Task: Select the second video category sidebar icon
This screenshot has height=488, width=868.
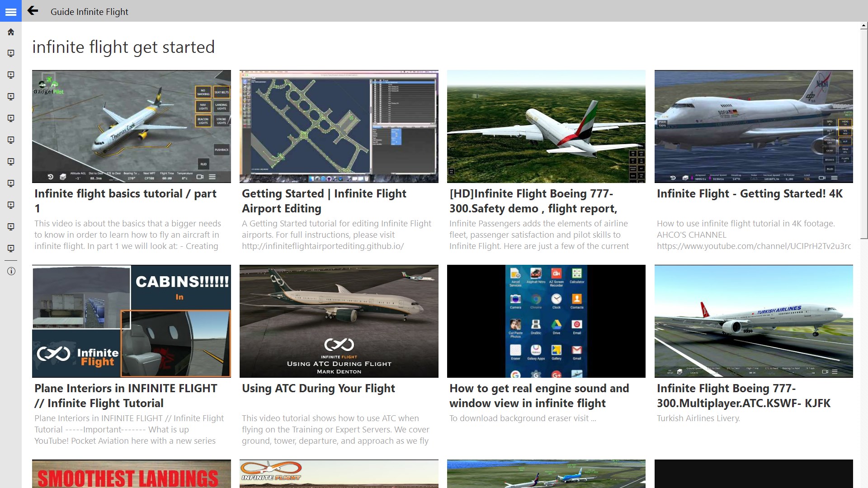Action: [x=11, y=75]
